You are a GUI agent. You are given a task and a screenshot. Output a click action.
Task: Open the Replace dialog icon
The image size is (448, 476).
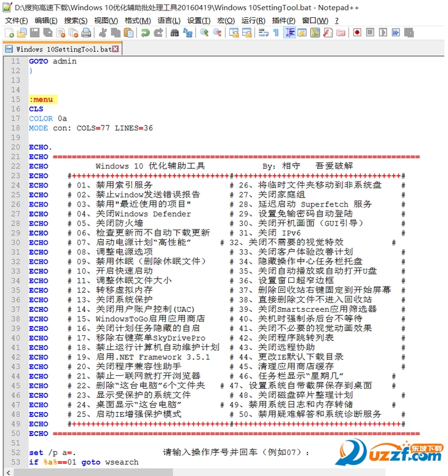click(187, 33)
